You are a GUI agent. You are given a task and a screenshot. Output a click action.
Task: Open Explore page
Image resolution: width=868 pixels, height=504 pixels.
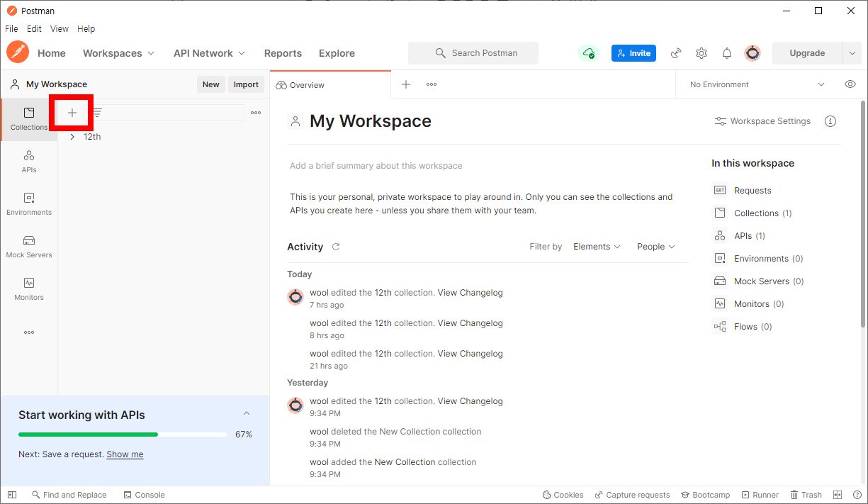(x=337, y=53)
